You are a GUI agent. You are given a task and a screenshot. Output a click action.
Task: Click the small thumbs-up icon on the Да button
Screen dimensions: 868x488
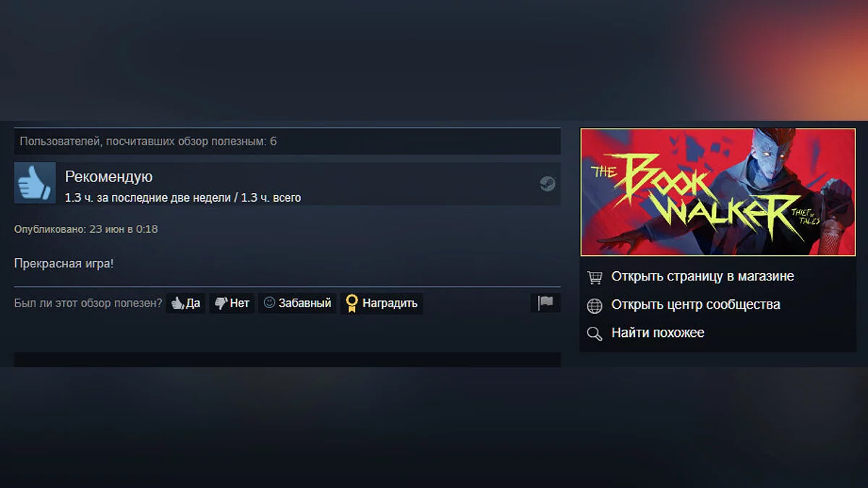pyautogui.click(x=177, y=304)
